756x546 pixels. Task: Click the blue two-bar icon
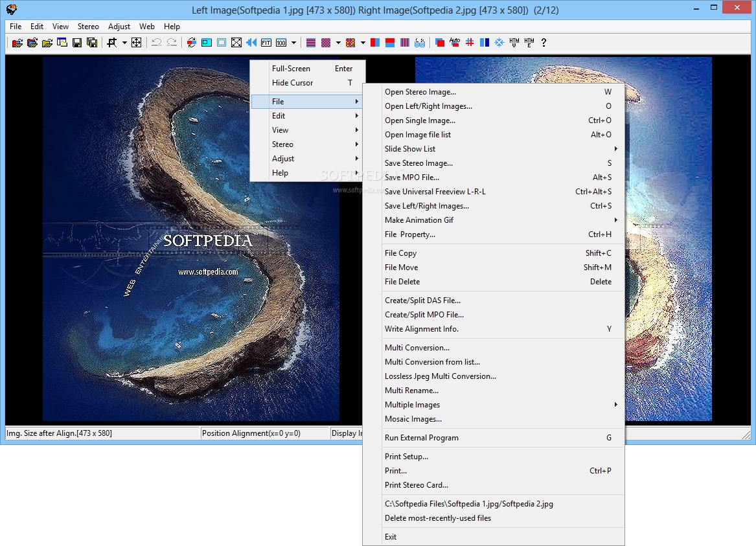point(485,42)
